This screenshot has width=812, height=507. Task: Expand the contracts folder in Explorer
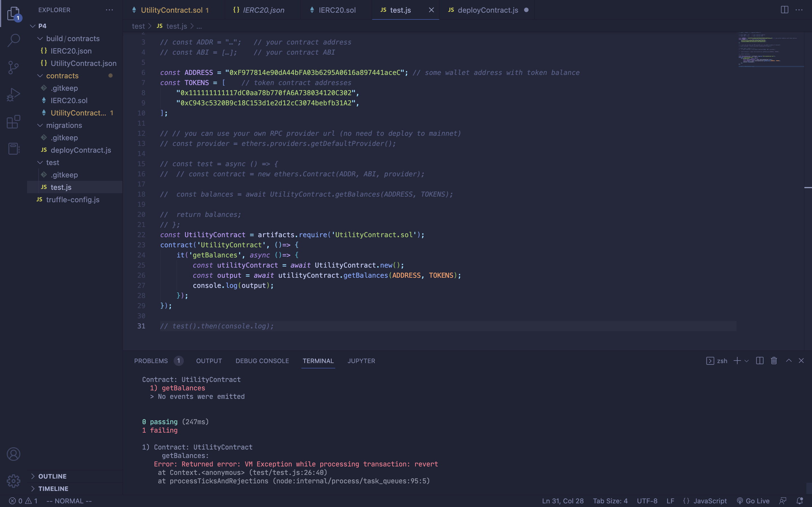pos(63,76)
